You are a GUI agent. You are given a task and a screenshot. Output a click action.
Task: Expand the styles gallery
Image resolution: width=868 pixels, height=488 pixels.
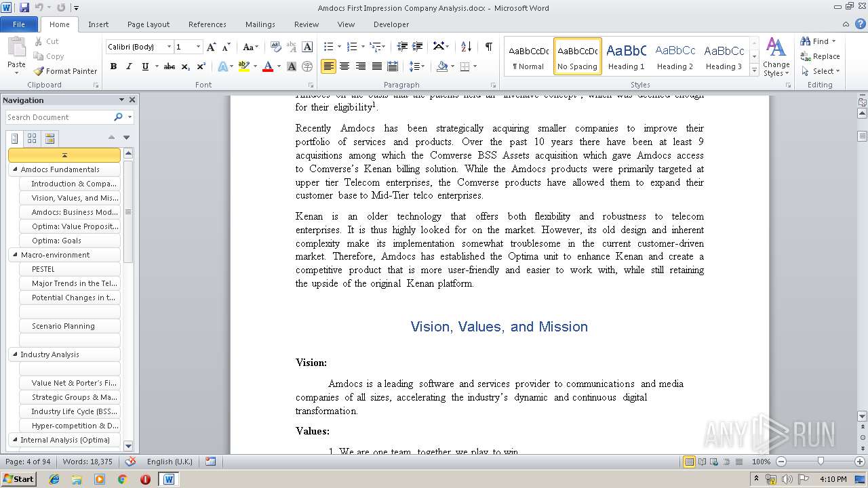754,69
